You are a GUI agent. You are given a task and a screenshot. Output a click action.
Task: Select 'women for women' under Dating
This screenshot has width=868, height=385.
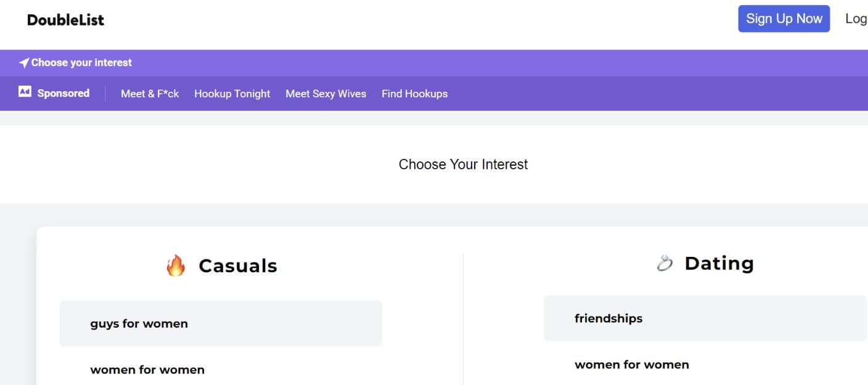click(631, 365)
